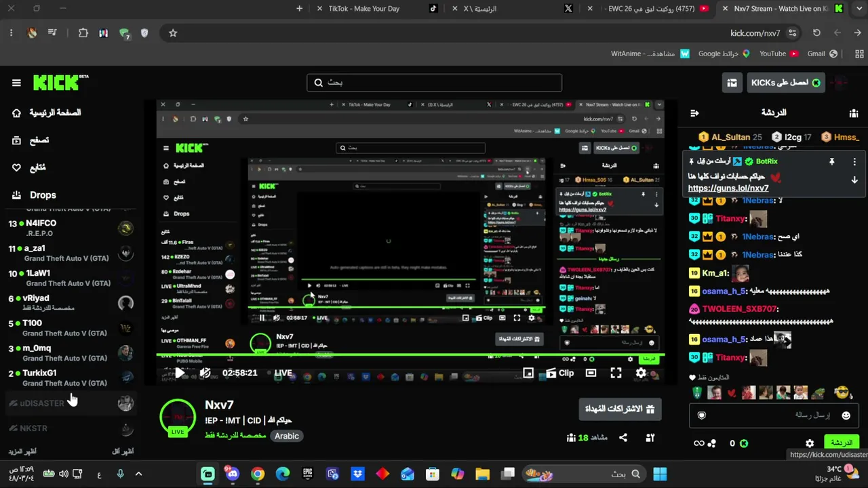Open pinned message options menu
The width and height of the screenshot is (868, 488).
pos(854,162)
